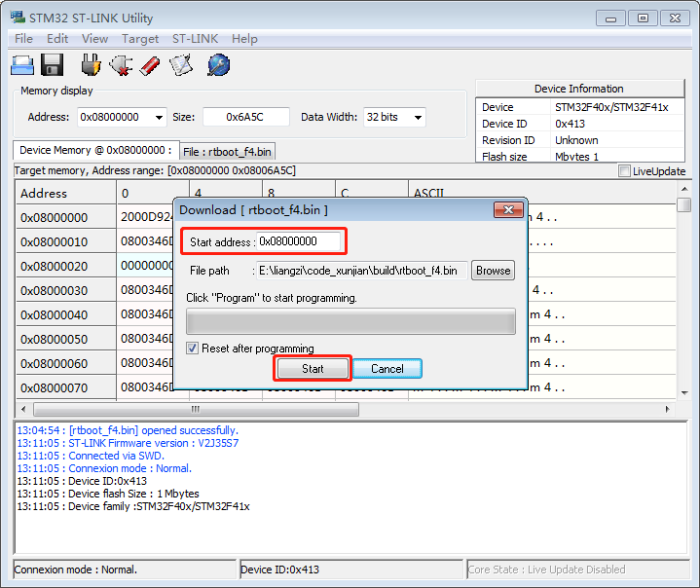Close the Download dialog with red X

point(508,210)
